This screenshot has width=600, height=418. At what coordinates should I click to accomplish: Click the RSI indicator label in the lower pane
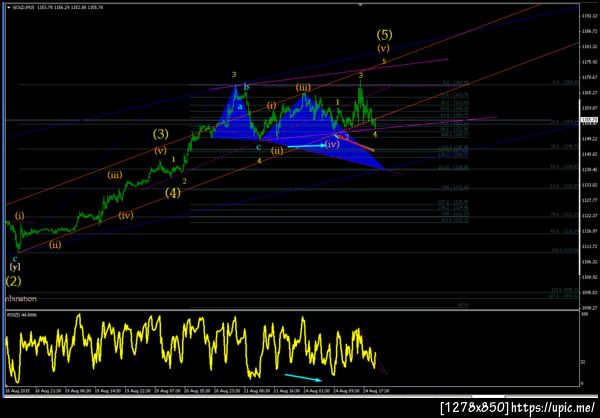pyautogui.click(x=20, y=314)
